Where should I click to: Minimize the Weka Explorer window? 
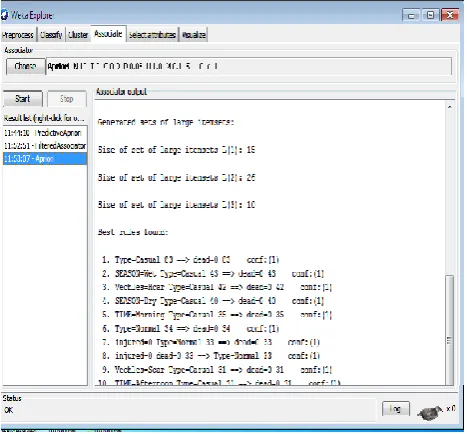point(411,15)
